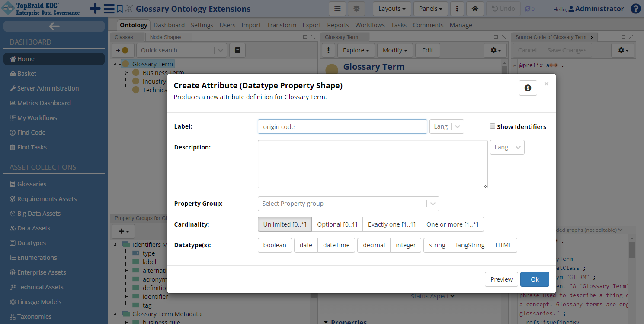Image resolution: width=644 pixels, height=324 pixels.
Task: Open the Select Property group dropdown
Action: pos(348,204)
